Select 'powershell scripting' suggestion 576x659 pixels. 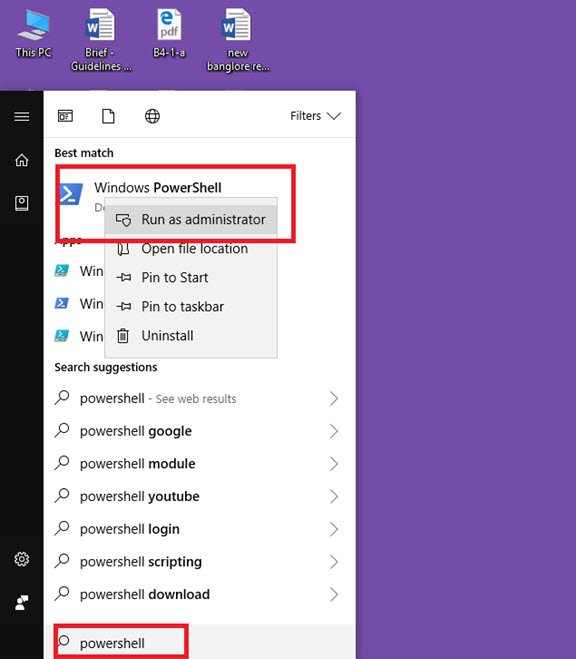[200, 562]
